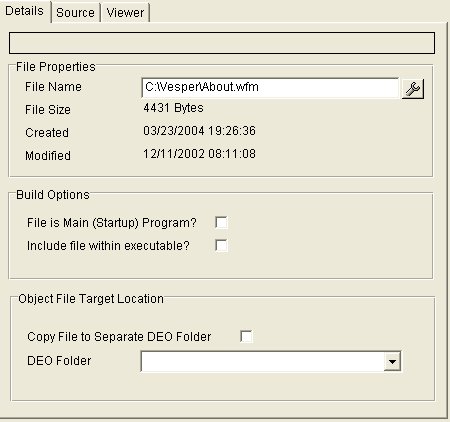
Task: Click the Build Options group heading
Action: [53, 195]
